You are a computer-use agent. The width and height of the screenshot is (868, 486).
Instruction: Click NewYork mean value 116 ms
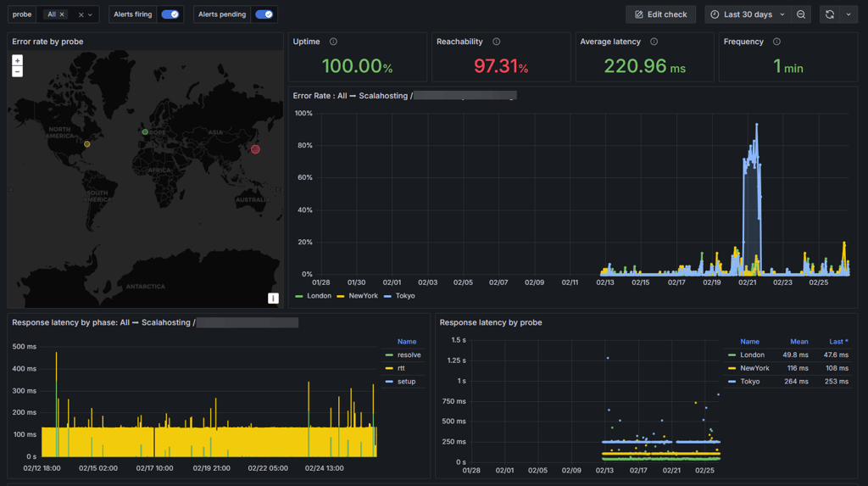797,368
